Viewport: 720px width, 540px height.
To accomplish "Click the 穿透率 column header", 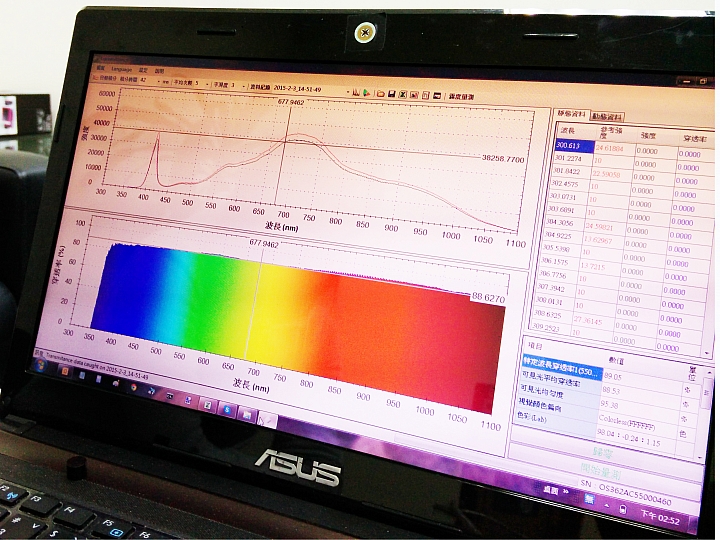I will (x=694, y=139).
